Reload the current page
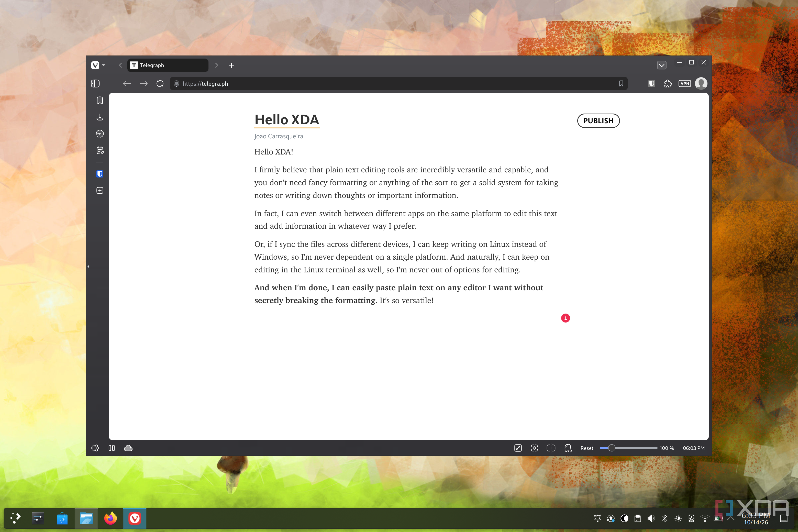The height and width of the screenshot is (532, 798). tap(160, 83)
